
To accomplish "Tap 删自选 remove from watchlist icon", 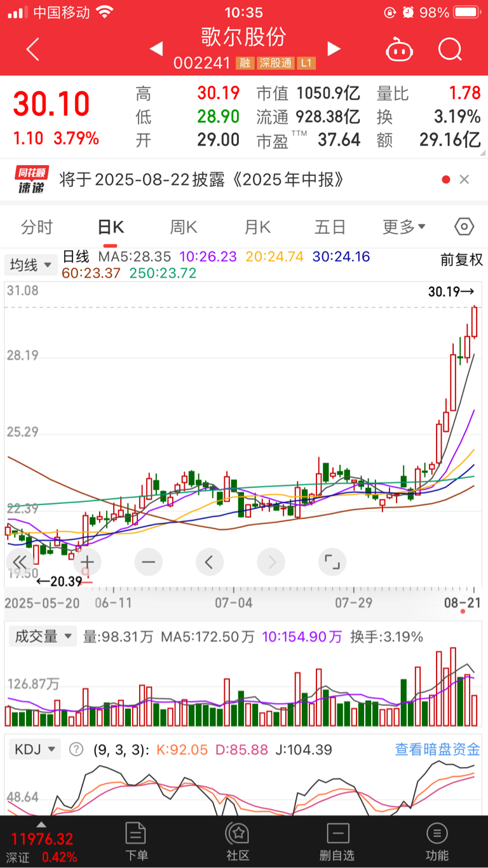I will tap(337, 841).
